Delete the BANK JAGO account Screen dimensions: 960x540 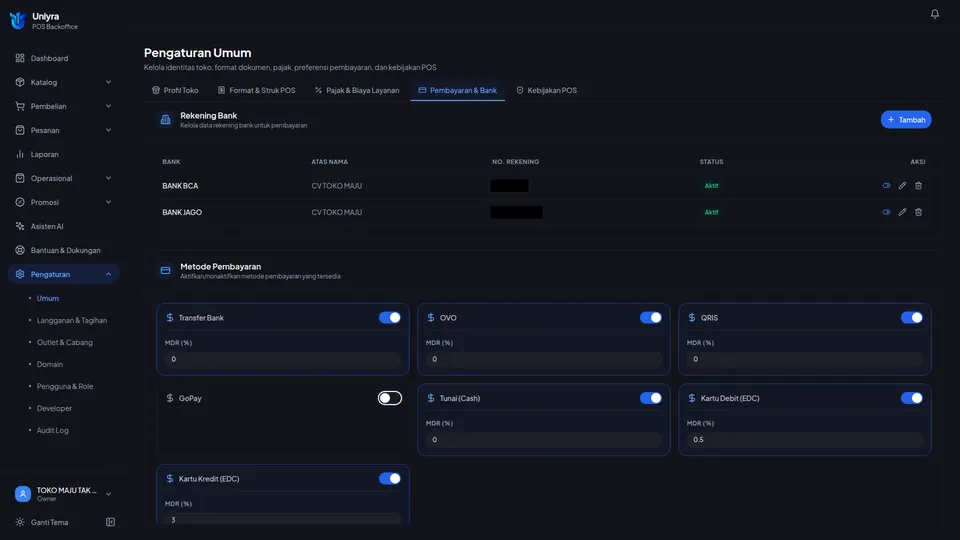[x=918, y=212]
